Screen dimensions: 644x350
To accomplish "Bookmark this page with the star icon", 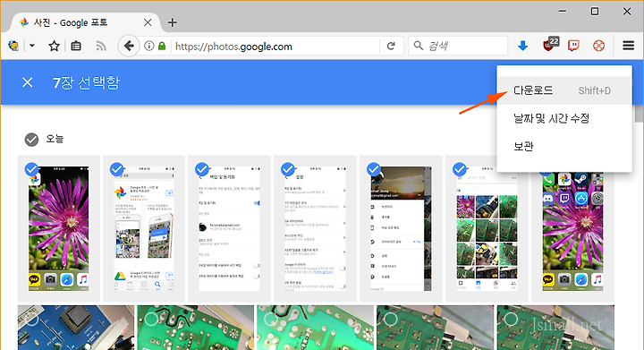I will pyautogui.click(x=54, y=46).
